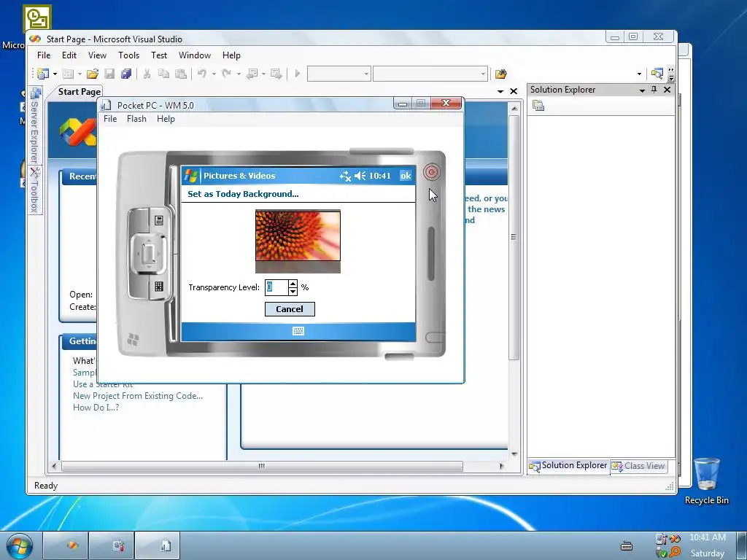Click the New Project toolbar icon

tap(43, 74)
